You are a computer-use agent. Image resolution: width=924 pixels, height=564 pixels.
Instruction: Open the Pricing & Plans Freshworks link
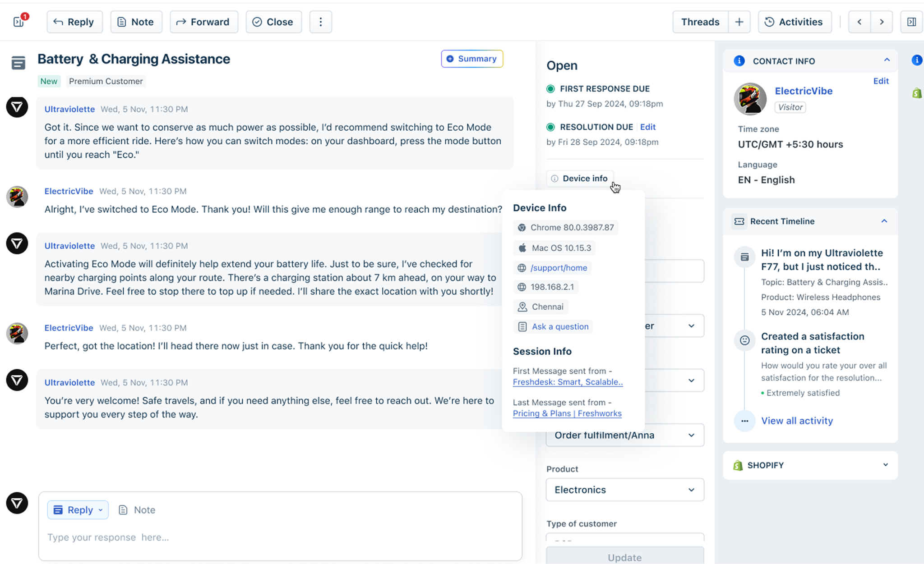point(567,413)
